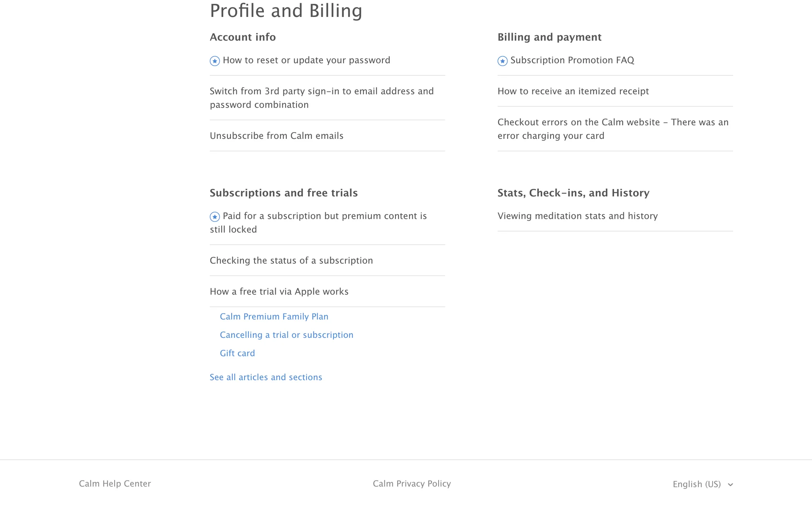Open Checkout errors on Calm website article
This screenshot has width=812, height=508.
[x=613, y=129]
